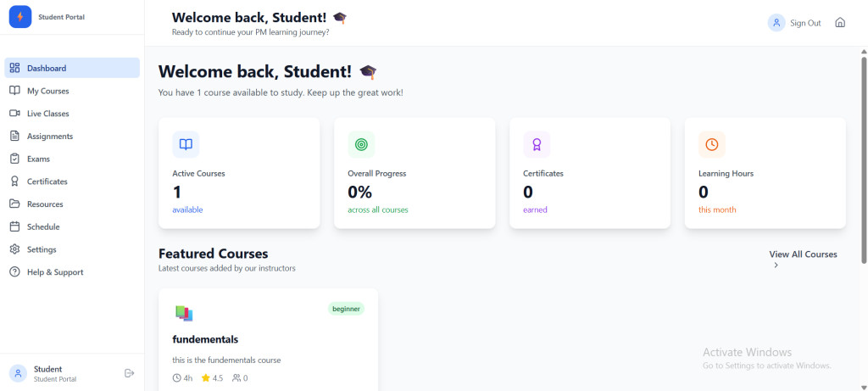The image size is (868, 391).
Task: Click the Learning Hours clock icon
Action: pos(712,145)
